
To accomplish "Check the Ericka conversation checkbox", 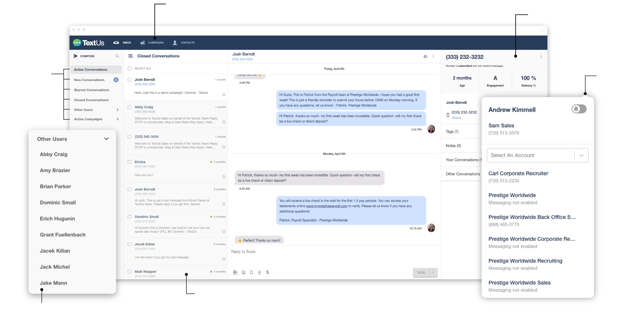I will pyautogui.click(x=130, y=162).
